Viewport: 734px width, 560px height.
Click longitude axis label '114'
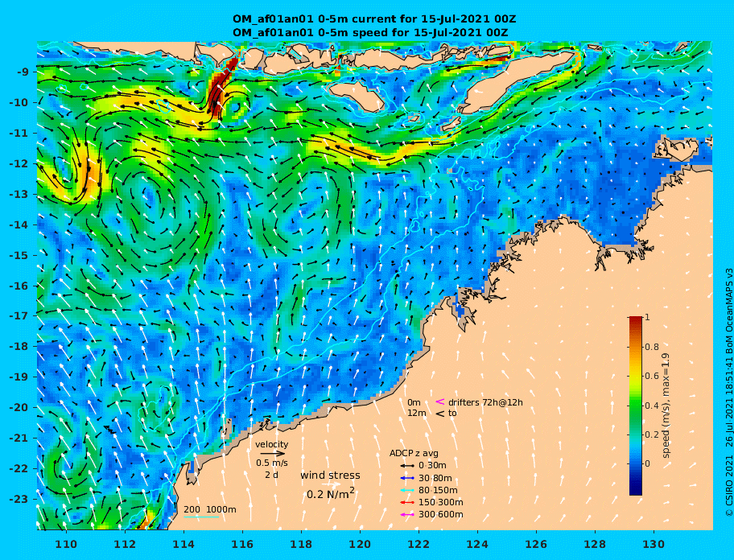tap(183, 544)
